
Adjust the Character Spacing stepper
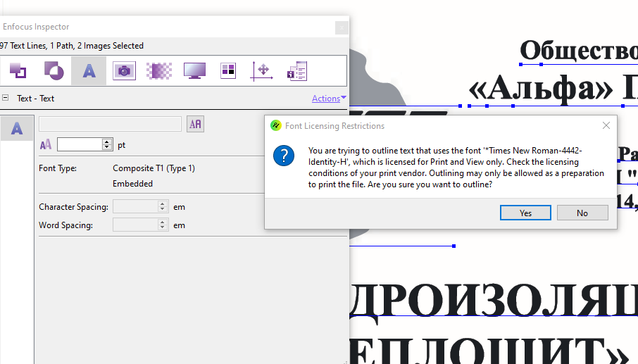tap(163, 206)
